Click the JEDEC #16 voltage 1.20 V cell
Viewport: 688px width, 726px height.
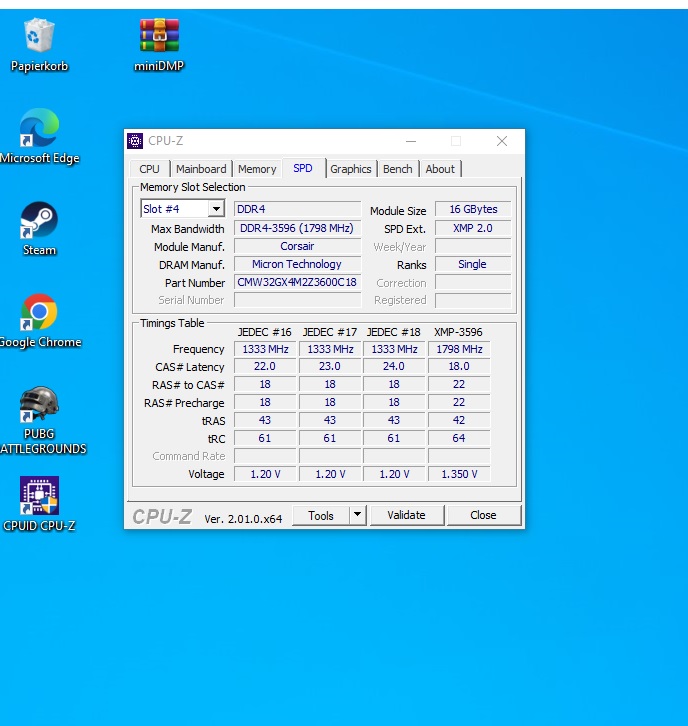pyautogui.click(x=265, y=474)
